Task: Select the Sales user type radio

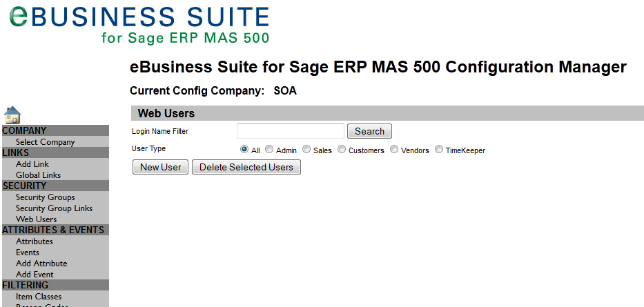Action: [x=306, y=150]
